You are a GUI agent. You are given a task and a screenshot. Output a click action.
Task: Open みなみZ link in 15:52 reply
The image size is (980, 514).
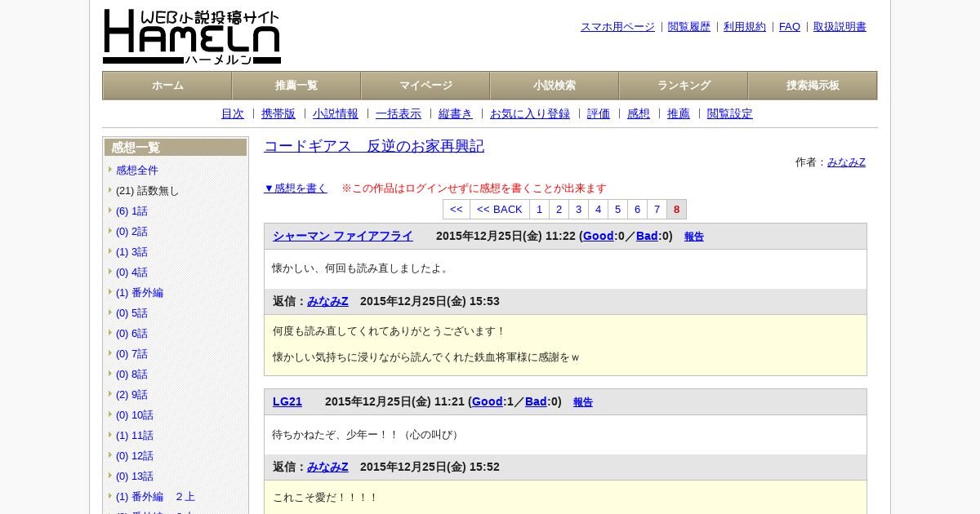(x=327, y=467)
